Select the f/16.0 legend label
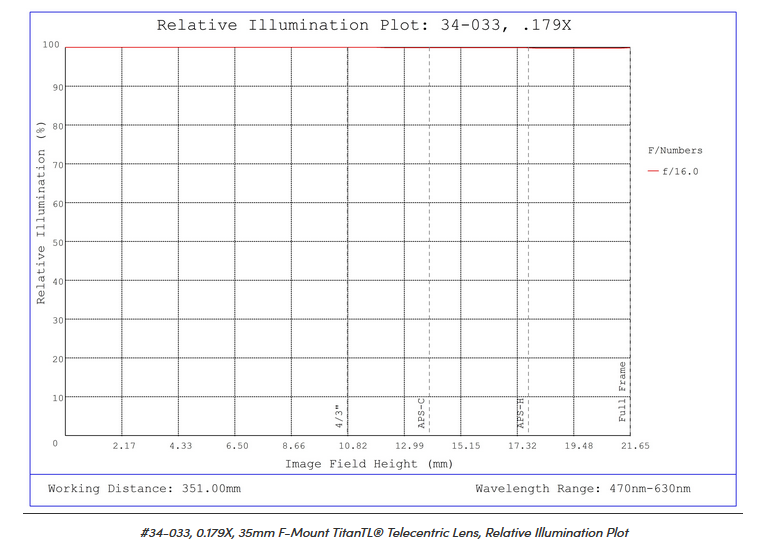Viewport: 770px width, 547px height. [680, 172]
